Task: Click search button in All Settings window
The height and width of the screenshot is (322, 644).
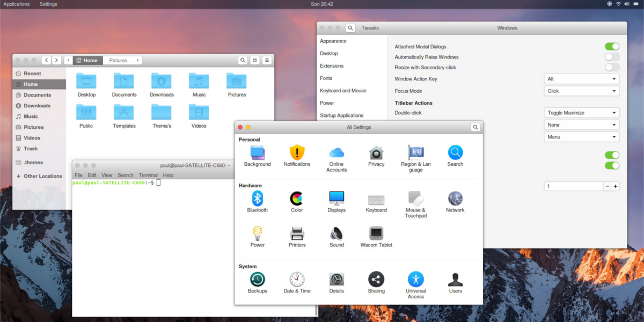Action: (x=475, y=127)
